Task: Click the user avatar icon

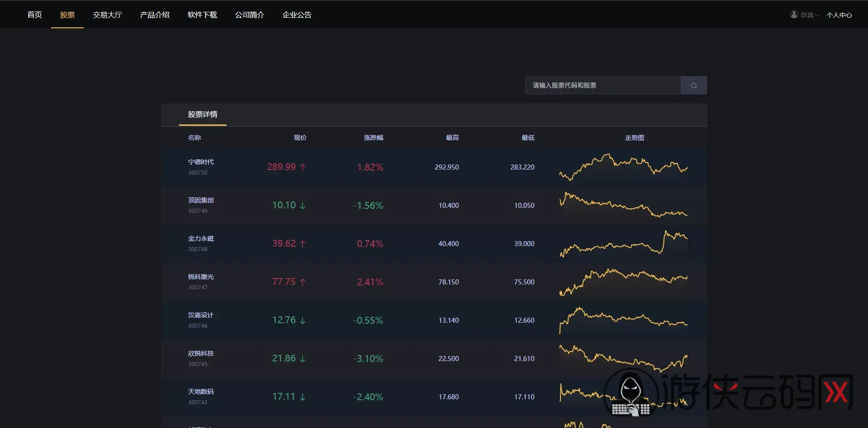Action: [x=794, y=15]
